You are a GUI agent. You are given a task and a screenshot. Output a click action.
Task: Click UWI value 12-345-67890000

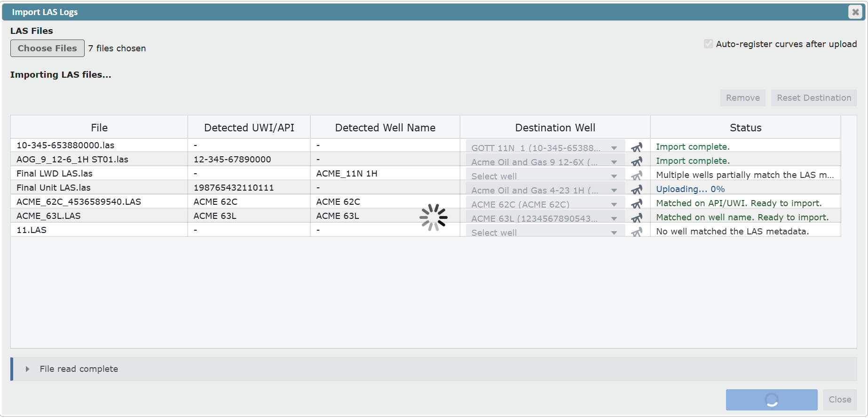coord(232,160)
